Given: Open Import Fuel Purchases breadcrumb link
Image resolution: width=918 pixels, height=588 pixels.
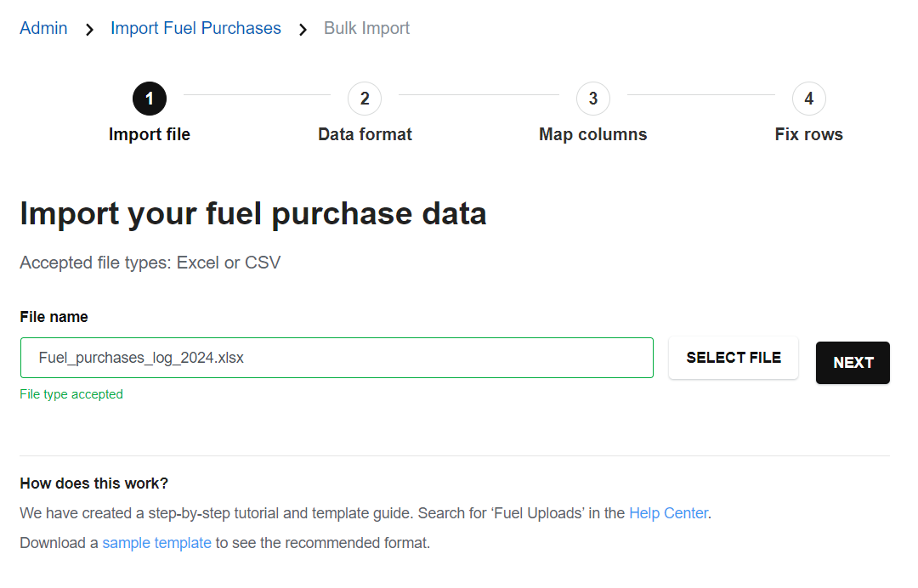Looking at the screenshot, I should pyautogui.click(x=195, y=28).
